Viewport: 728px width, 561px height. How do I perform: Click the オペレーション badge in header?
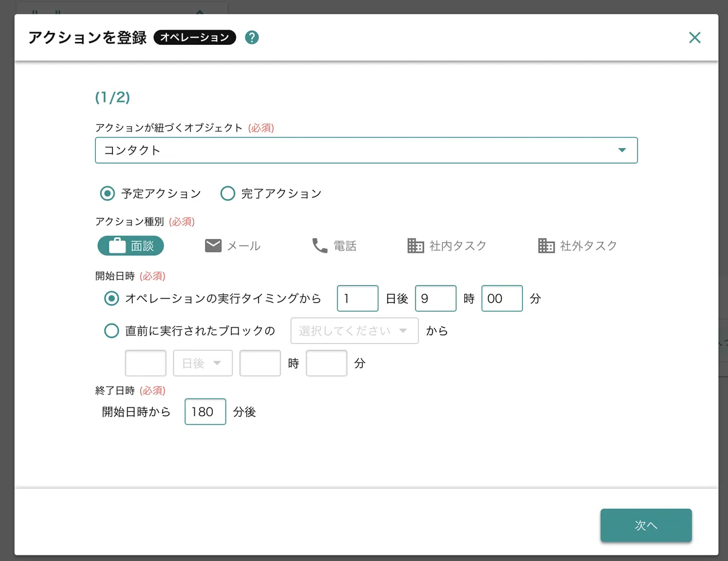click(x=194, y=38)
